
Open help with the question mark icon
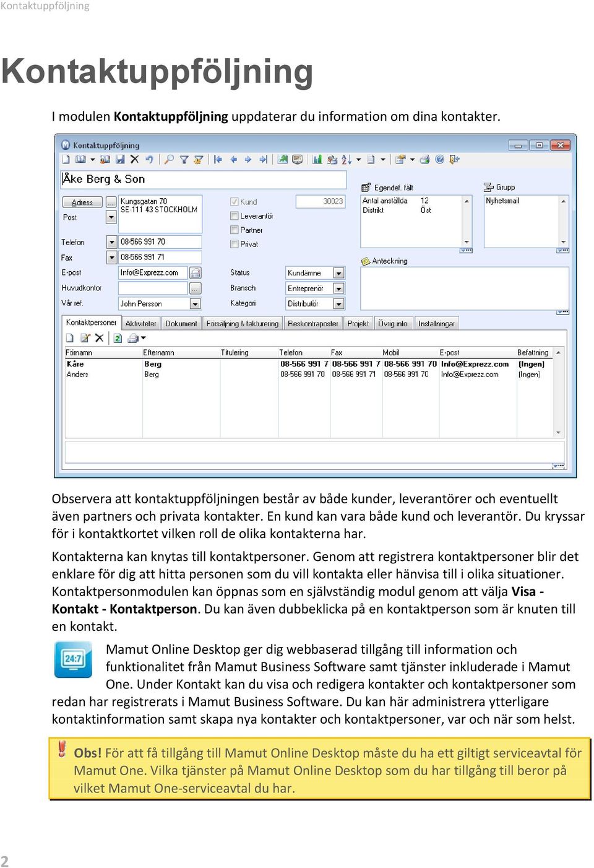[439, 160]
